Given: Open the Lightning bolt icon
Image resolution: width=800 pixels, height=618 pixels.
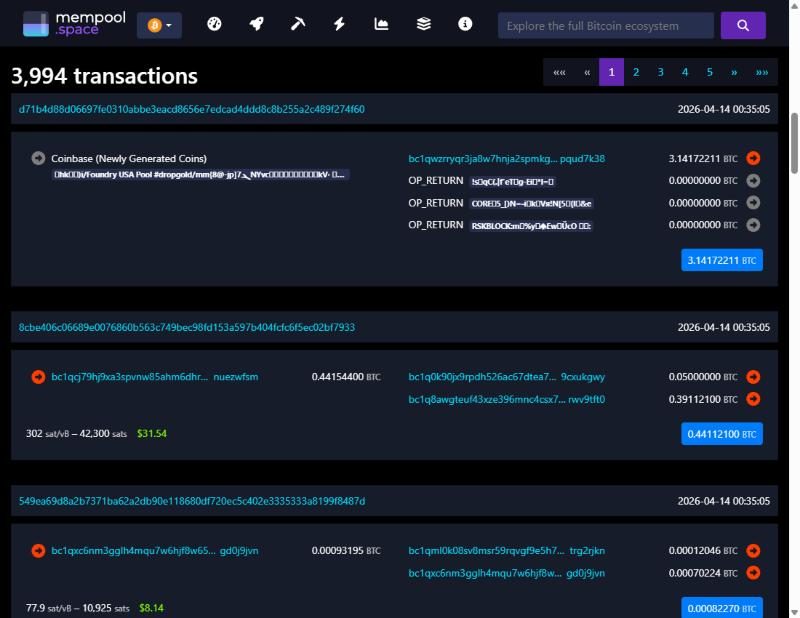Looking at the screenshot, I should pyautogui.click(x=339, y=23).
